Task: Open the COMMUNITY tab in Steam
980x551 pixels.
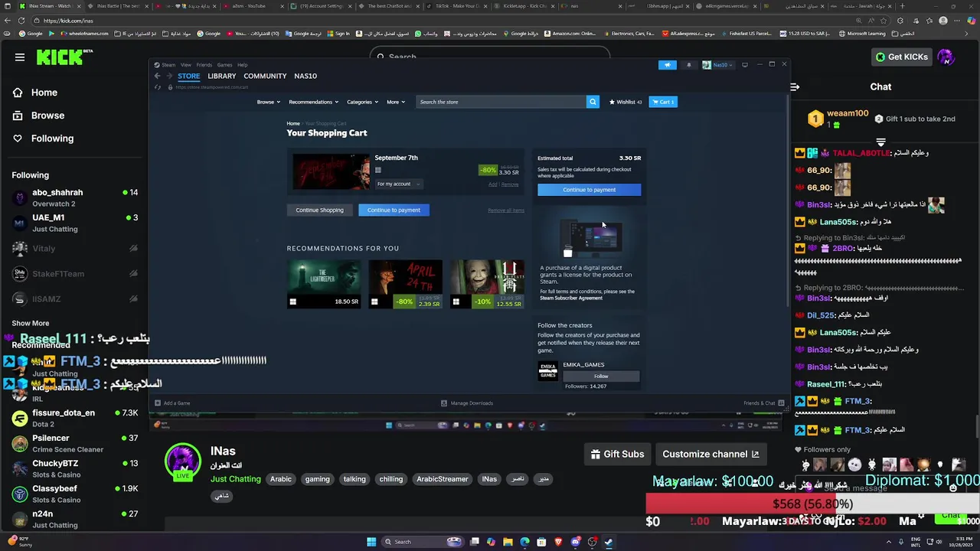Action: pyautogui.click(x=265, y=76)
